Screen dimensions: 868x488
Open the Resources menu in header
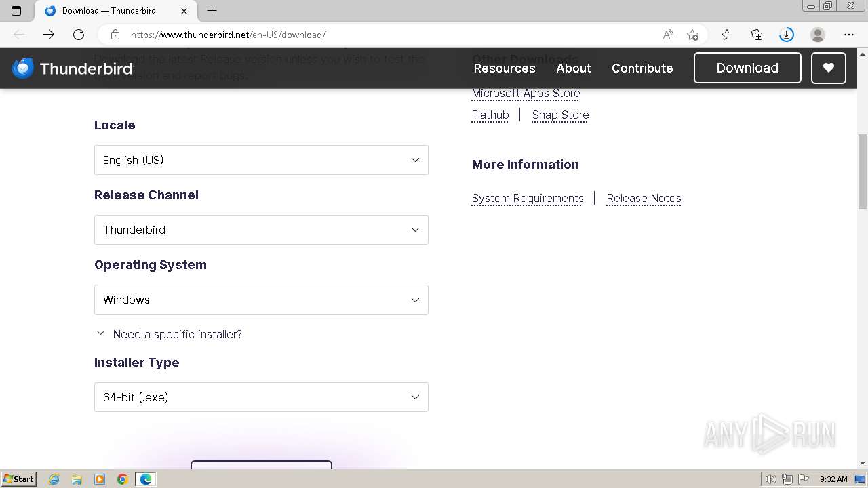coord(505,68)
